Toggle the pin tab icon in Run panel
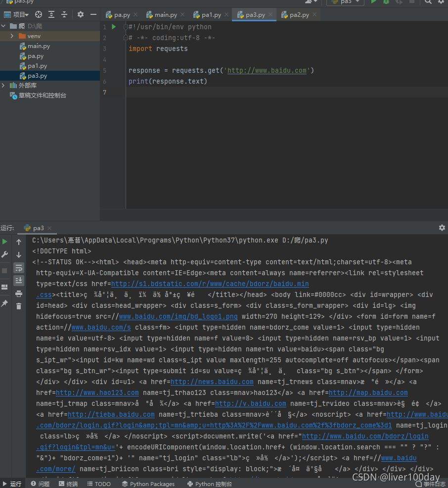Screen dimensions: 448x488 point(4,303)
